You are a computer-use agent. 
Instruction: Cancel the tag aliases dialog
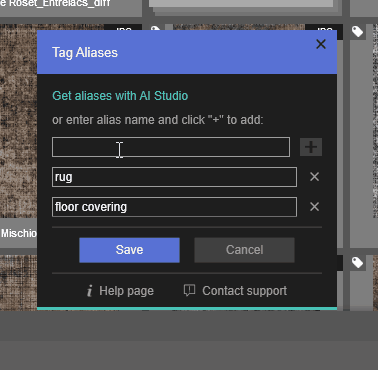pos(244,250)
